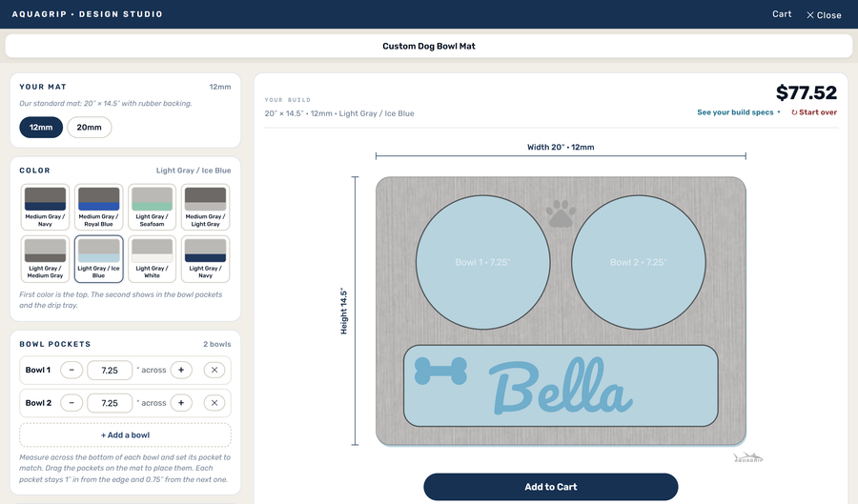858x504 pixels.
Task: Click the Bowl 2 diameter input
Action: coord(110,403)
